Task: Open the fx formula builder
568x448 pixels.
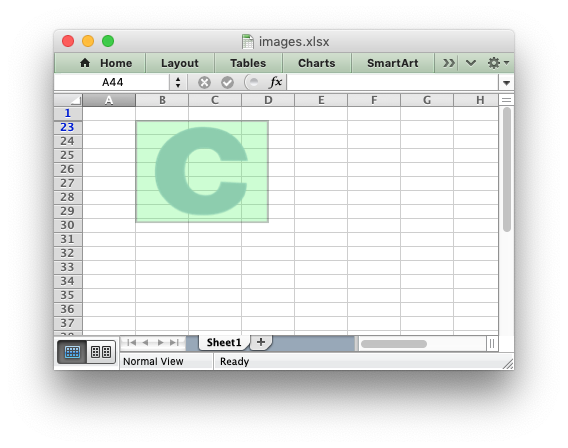Action: point(275,82)
